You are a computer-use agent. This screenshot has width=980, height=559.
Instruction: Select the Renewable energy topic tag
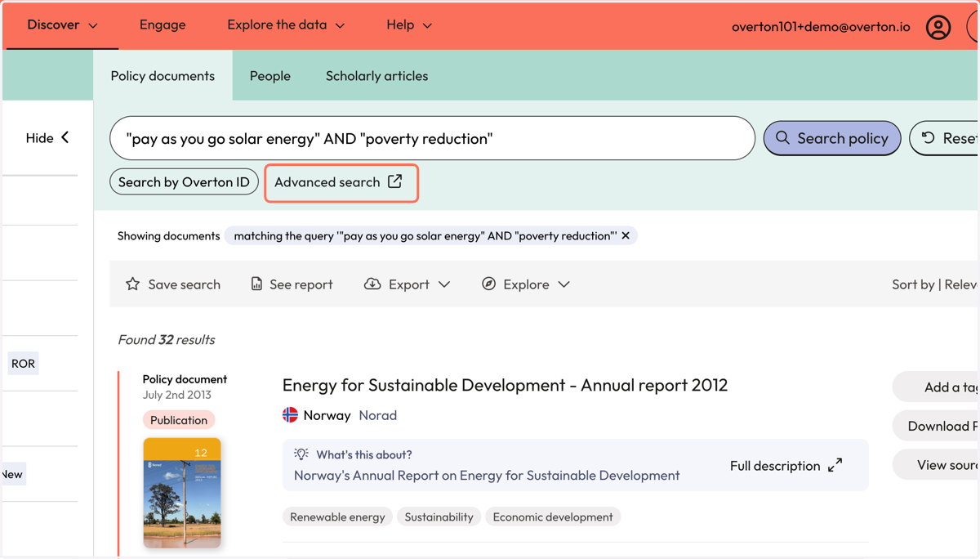[x=337, y=517]
